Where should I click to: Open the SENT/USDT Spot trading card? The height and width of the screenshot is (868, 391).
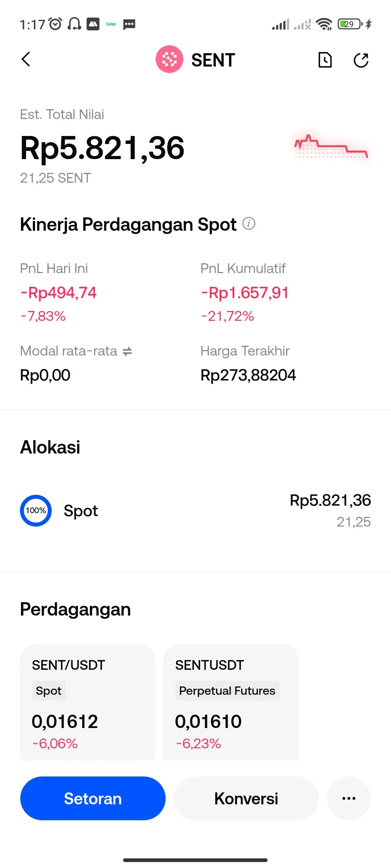pos(87,702)
